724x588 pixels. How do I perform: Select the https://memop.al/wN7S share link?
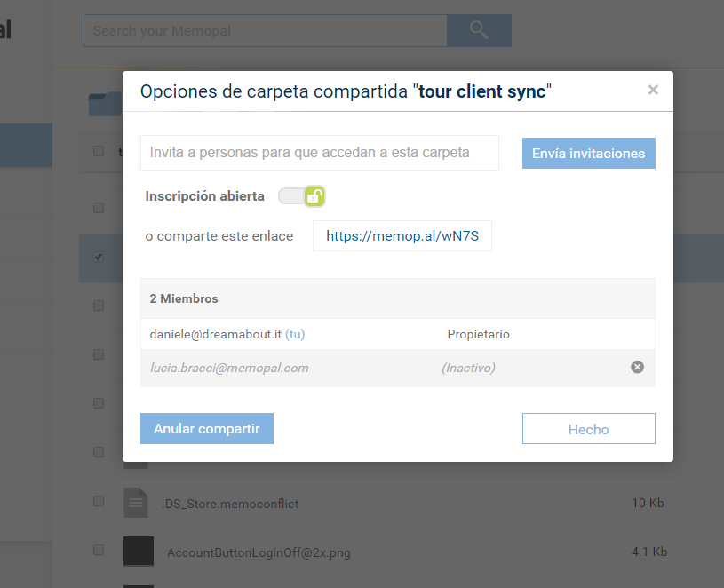click(x=402, y=236)
